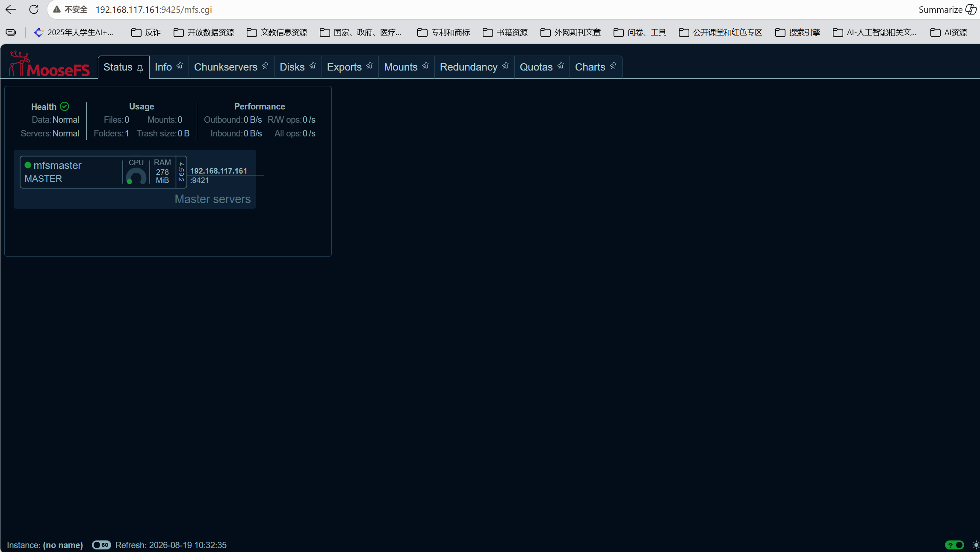
Task: Go back with the browser back arrow
Action: click(x=11, y=9)
